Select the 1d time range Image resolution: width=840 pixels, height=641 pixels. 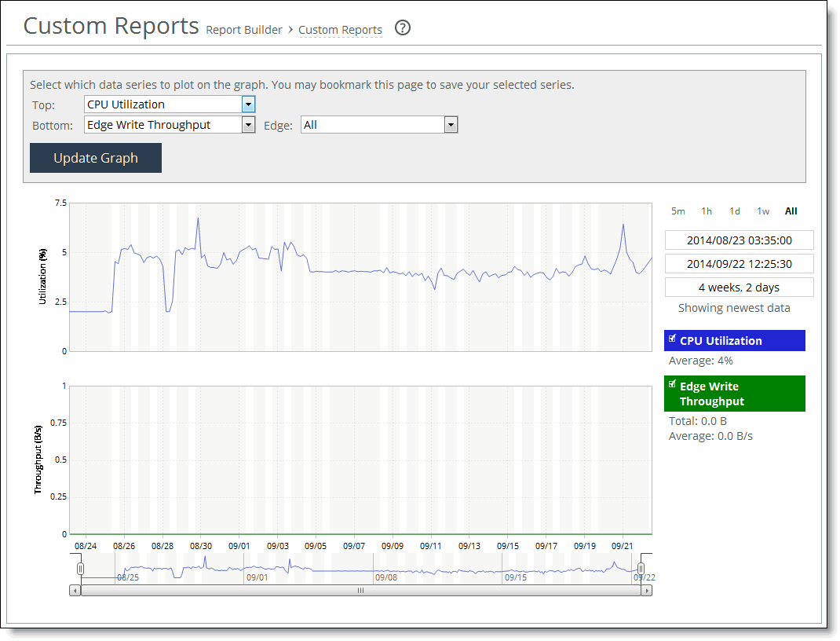point(735,211)
